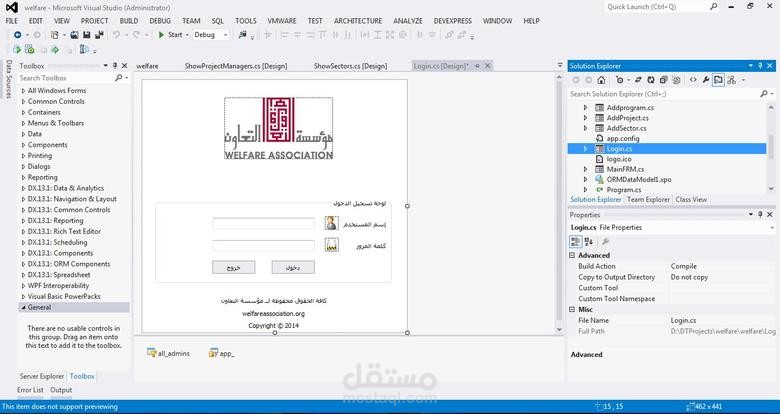Select ORMDataModel1.xpo in Solution Explorer
Screen dimensions: 780x414
tap(639, 180)
